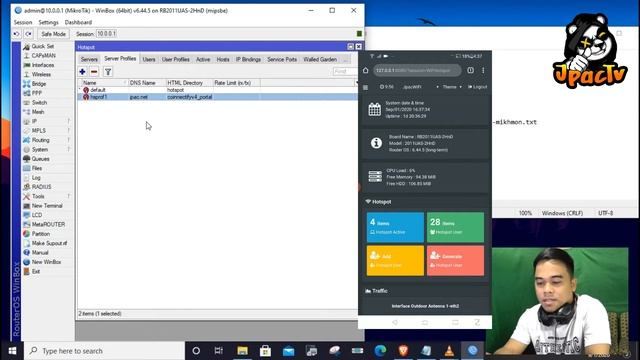
Task: Open the Settings menu
Action: (x=48, y=22)
